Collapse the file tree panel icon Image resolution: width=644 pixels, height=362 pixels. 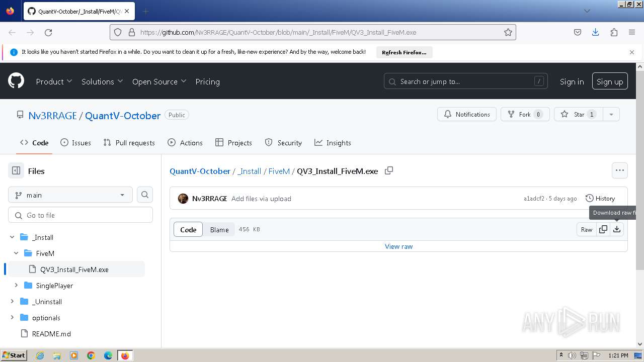[16, 171]
